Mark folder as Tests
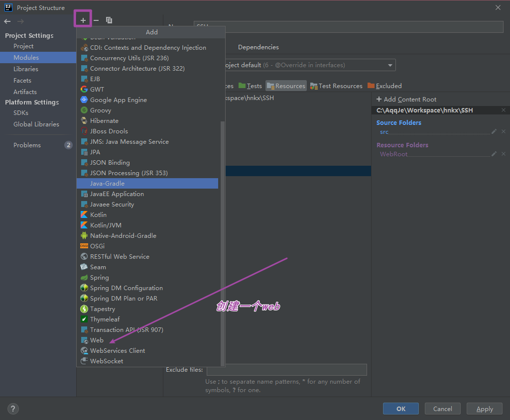The width and height of the screenshot is (510, 420). pyautogui.click(x=250, y=86)
